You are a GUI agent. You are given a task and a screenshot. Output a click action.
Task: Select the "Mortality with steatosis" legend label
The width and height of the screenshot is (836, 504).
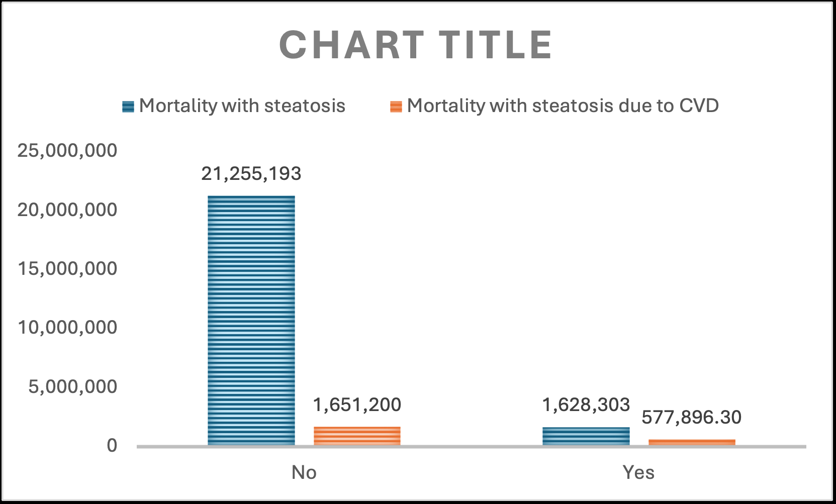[242, 106]
